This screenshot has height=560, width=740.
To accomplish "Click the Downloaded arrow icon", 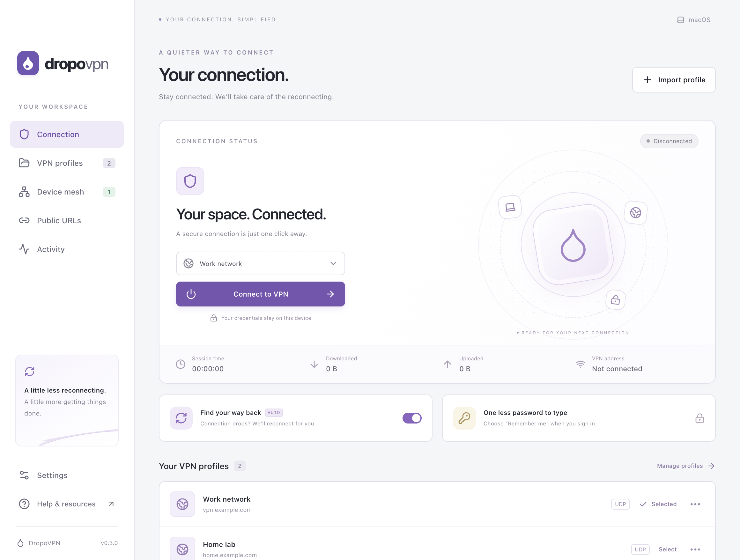I will pyautogui.click(x=314, y=364).
